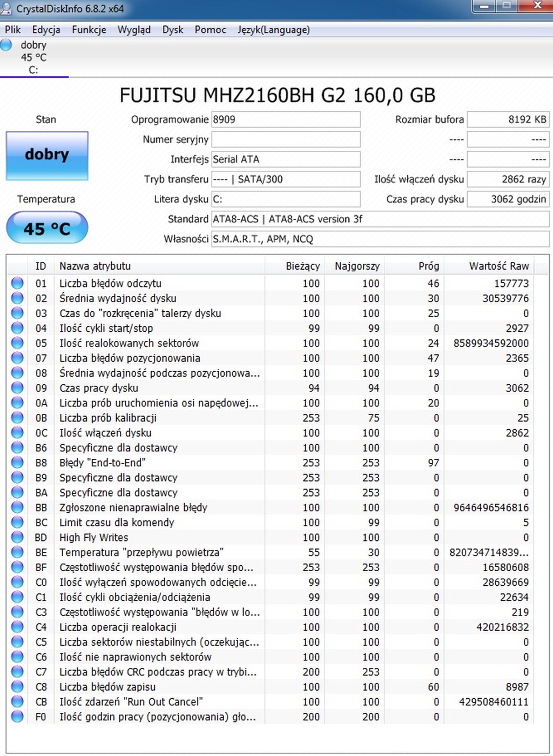Click status icon for C1 obciążenia/odciążenia
The image size is (553, 756).
pyautogui.click(x=17, y=597)
